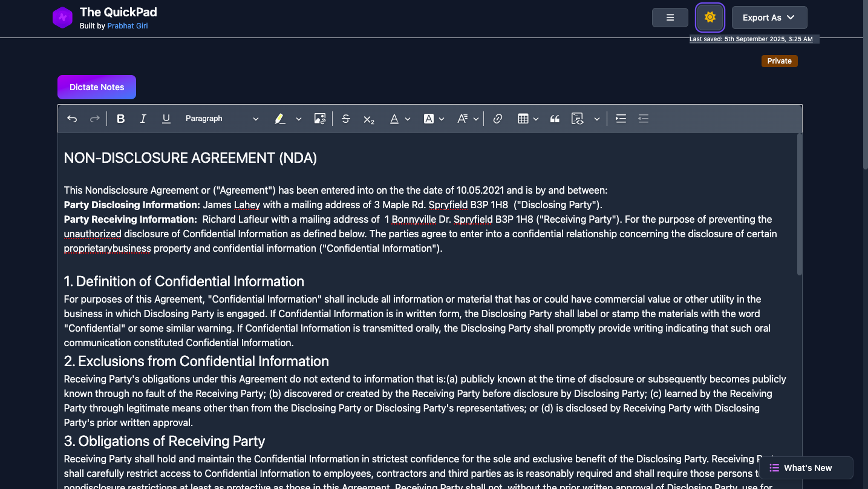Click 'The QuickPad' app title

pyautogui.click(x=119, y=12)
